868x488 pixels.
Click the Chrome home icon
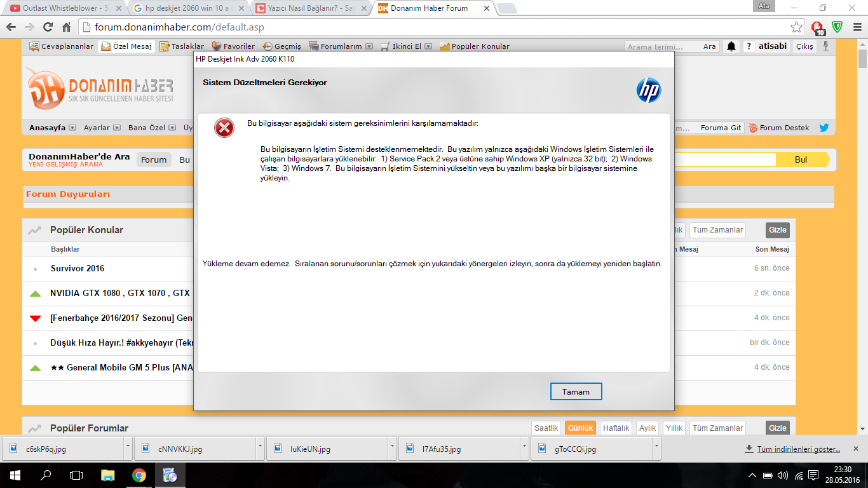66,27
